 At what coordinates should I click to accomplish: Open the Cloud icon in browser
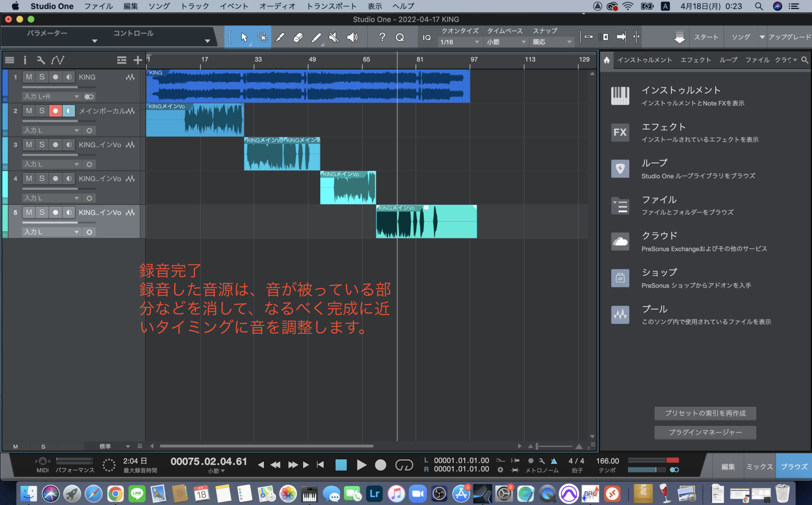(x=620, y=241)
